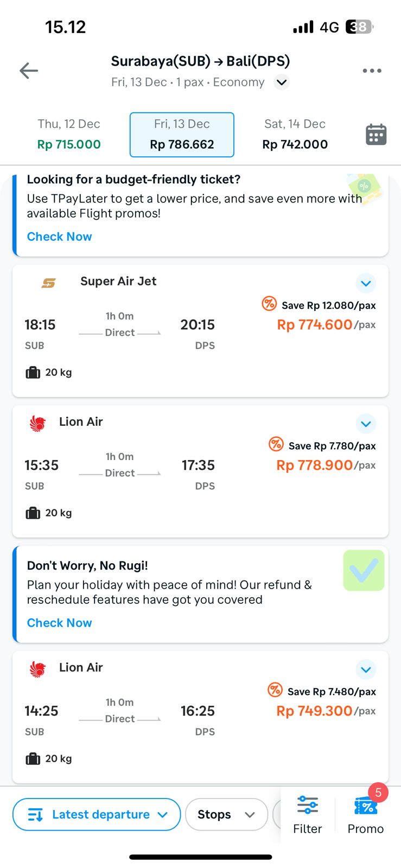Expand the Super Air Jet flight details
The image size is (401, 868).
click(x=366, y=283)
